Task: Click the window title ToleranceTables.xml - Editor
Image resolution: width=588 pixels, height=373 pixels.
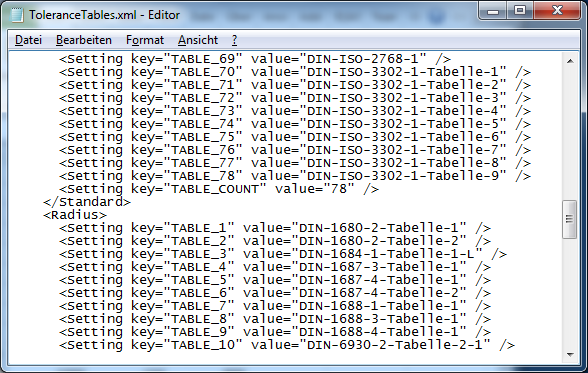Action: tap(105, 15)
